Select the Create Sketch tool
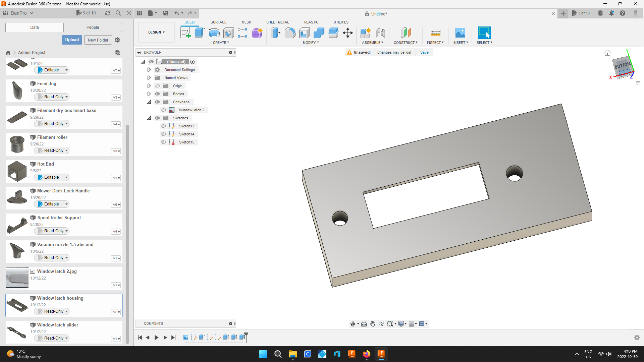Viewport: 644px width, 362px height. point(185,33)
